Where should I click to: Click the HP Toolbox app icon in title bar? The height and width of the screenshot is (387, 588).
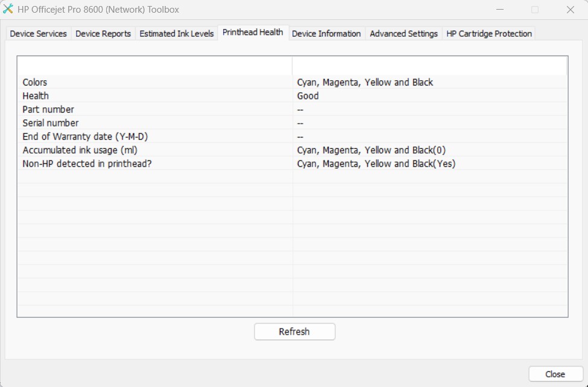(x=8, y=9)
